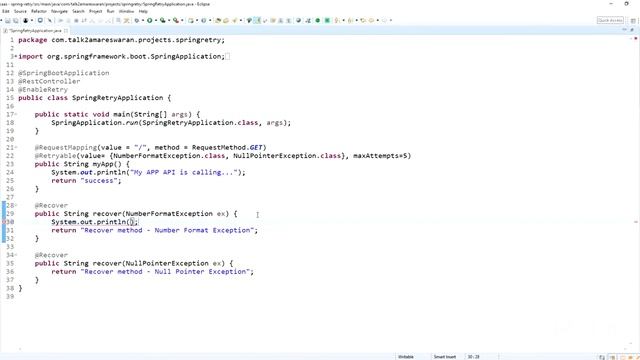Navigate Back with the yellow arrow icon
The height and width of the screenshot is (360, 640).
[371, 20]
